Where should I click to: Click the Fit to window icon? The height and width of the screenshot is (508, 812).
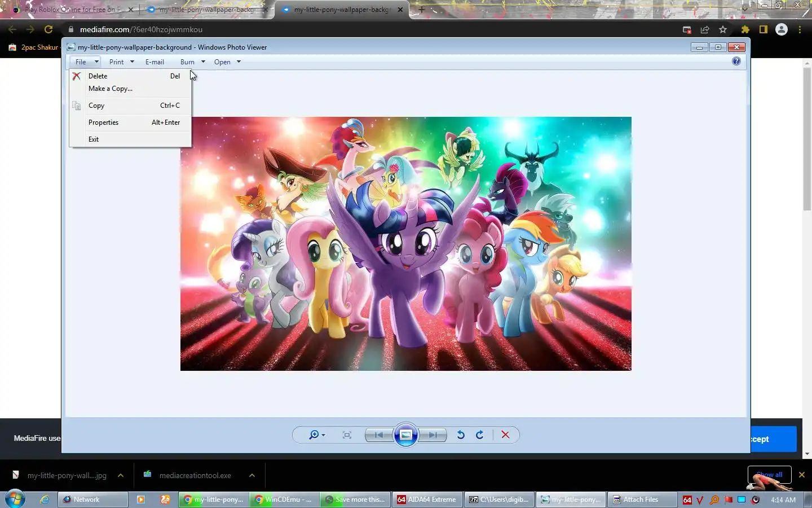coord(347,435)
